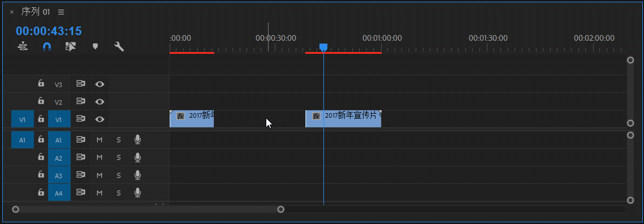Solo track A4

119,192
